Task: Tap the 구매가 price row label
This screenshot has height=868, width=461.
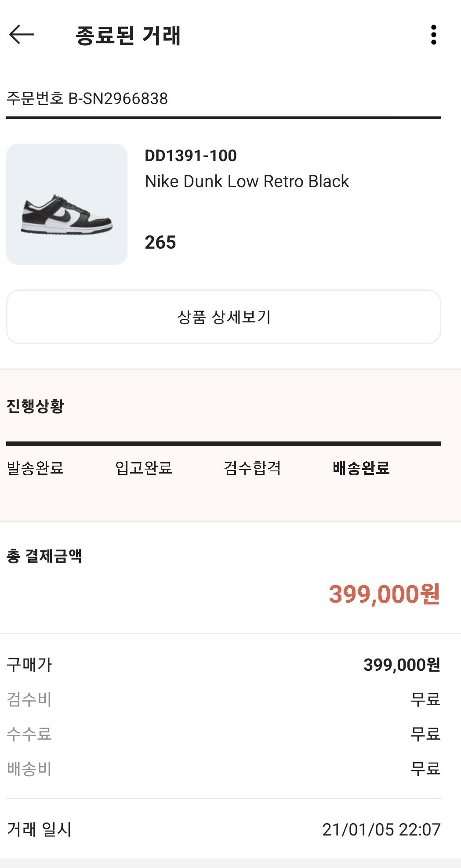Action: [29, 665]
